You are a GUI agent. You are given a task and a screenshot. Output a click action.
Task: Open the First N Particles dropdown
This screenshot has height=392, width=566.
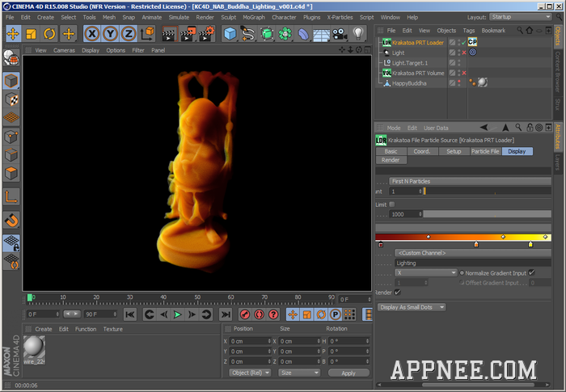pos(470,181)
